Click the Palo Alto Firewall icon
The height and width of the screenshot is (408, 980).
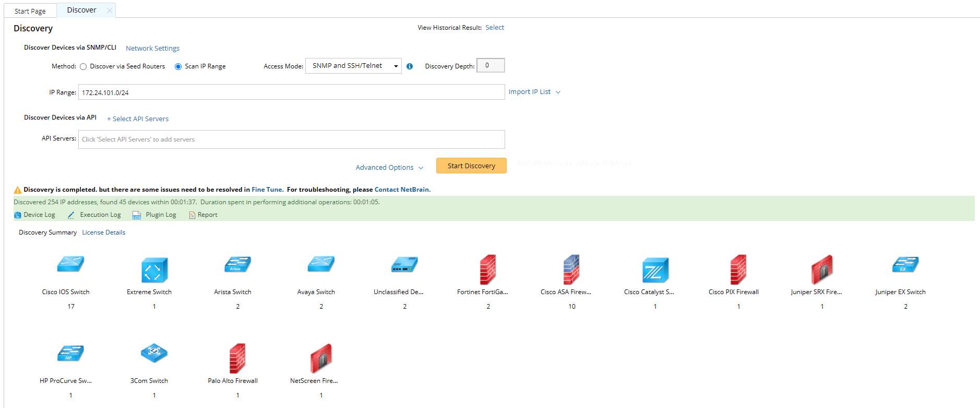(237, 358)
